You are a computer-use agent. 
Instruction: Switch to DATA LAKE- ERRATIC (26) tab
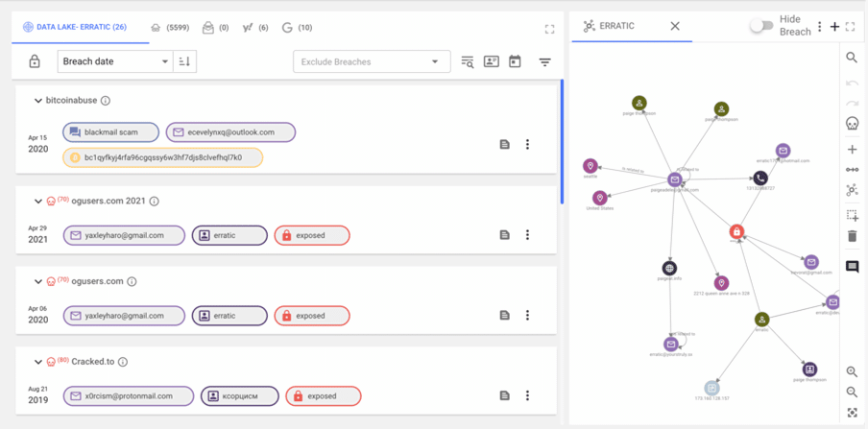[x=74, y=27]
